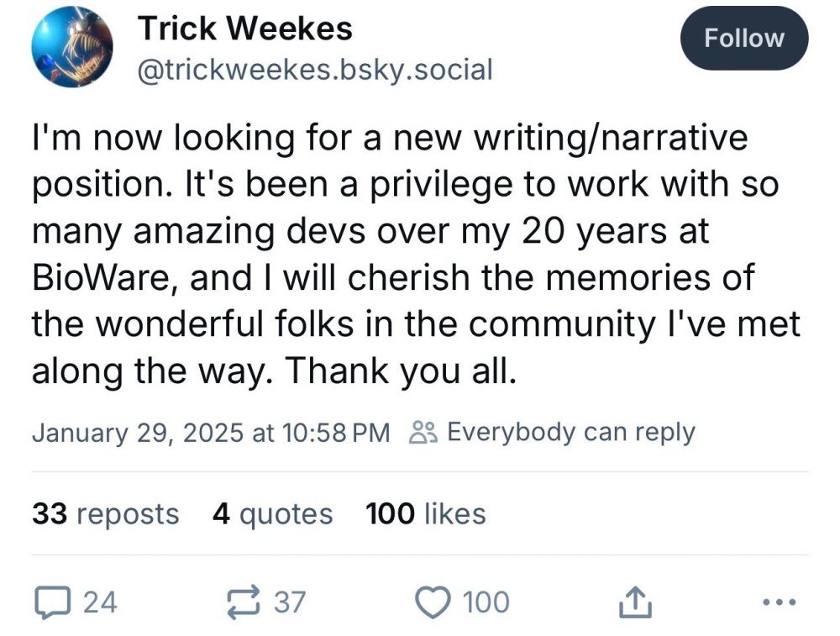
Task: Click the people icon beside Everybody can reply
Action: pos(421,433)
